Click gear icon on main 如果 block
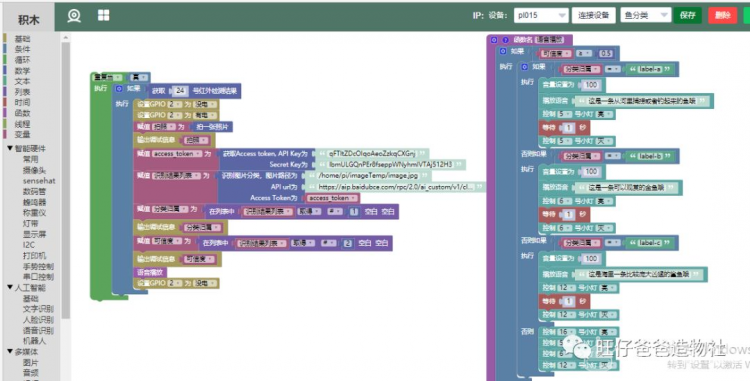The height and width of the screenshot is (381, 750). pyautogui.click(x=119, y=89)
